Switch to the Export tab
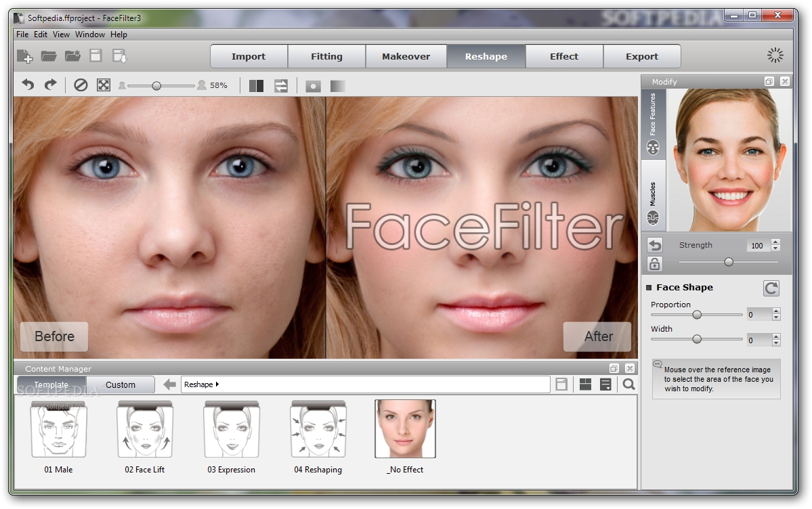The image size is (812, 509). [641, 56]
